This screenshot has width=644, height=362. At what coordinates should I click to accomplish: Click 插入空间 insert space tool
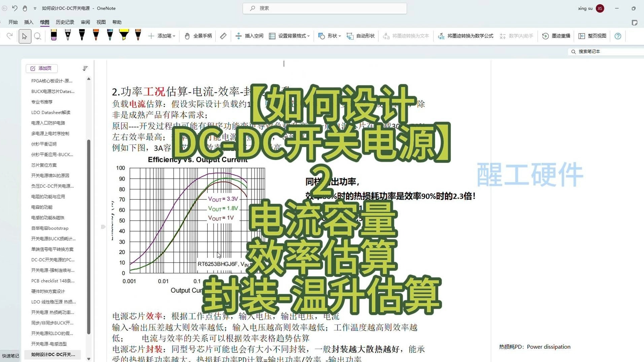(x=249, y=36)
